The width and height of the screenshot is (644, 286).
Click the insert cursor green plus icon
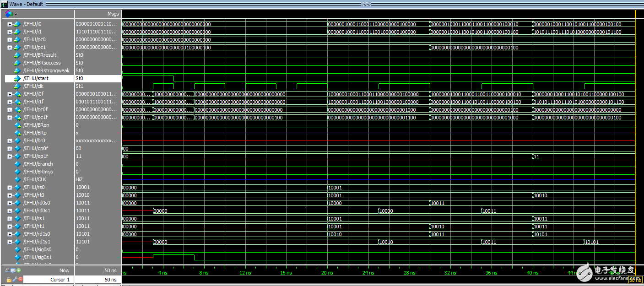click(x=19, y=270)
